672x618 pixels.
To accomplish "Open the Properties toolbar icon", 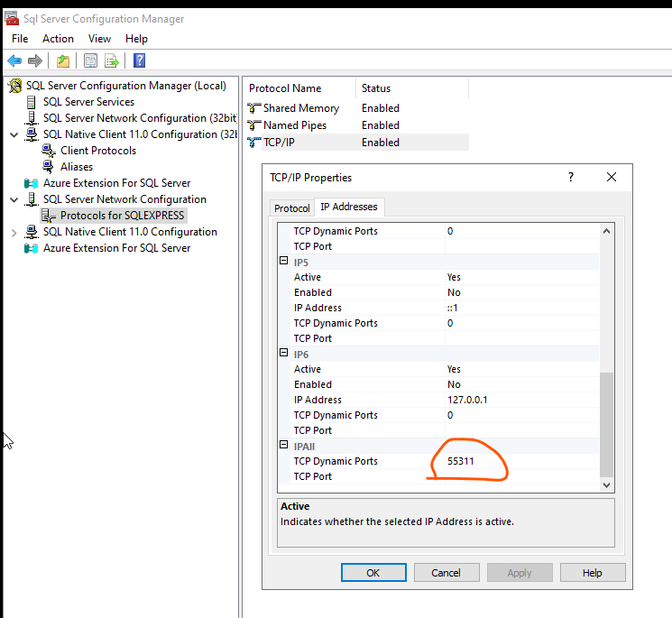I will 90,60.
